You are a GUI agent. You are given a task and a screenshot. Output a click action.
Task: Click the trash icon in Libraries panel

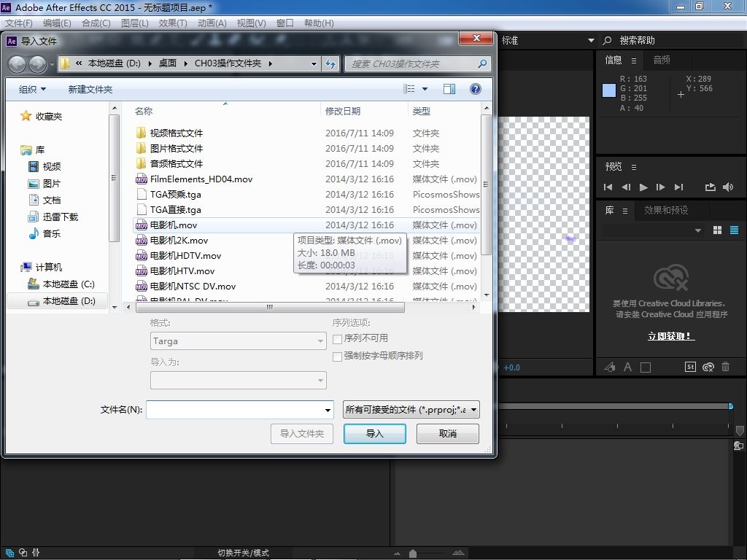726,367
